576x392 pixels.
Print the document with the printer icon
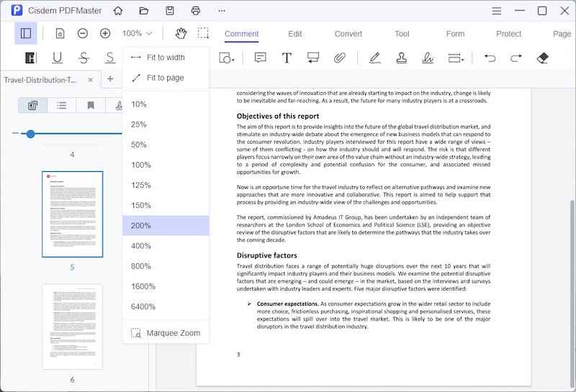pyautogui.click(x=196, y=11)
